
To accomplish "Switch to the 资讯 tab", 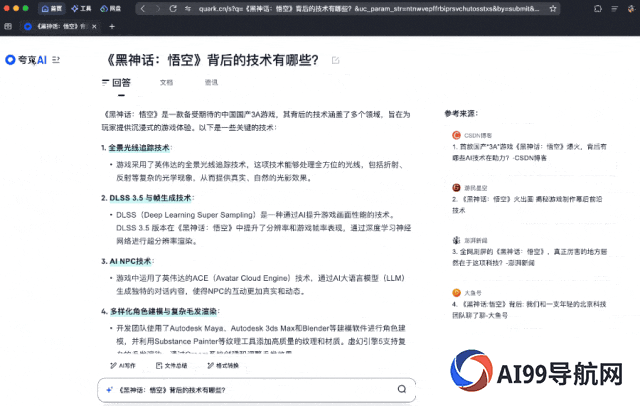I will click(x=211, y=82).
